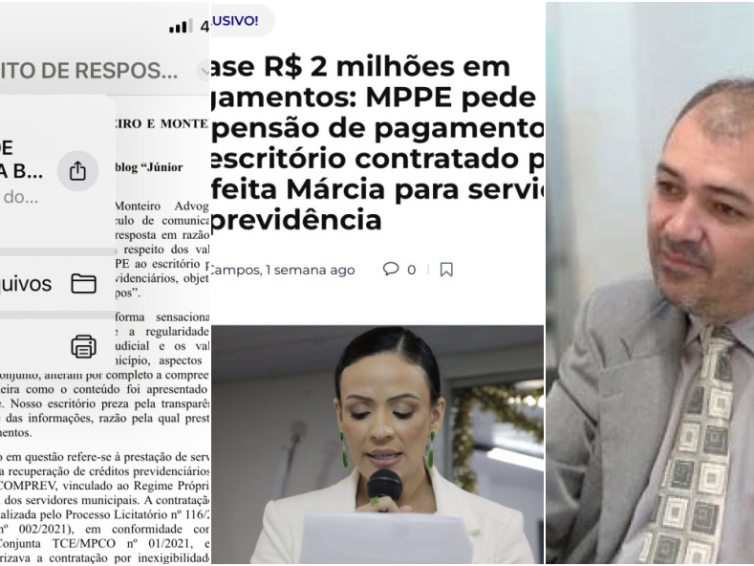Click the cellular signal bars icon
The height and width of the screenshot is (566, 754).
181,26
